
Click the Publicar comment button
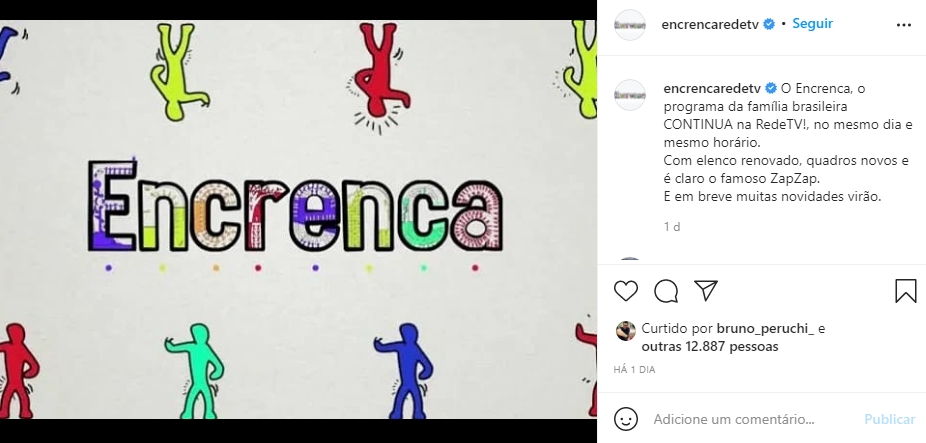click(889, 419)
